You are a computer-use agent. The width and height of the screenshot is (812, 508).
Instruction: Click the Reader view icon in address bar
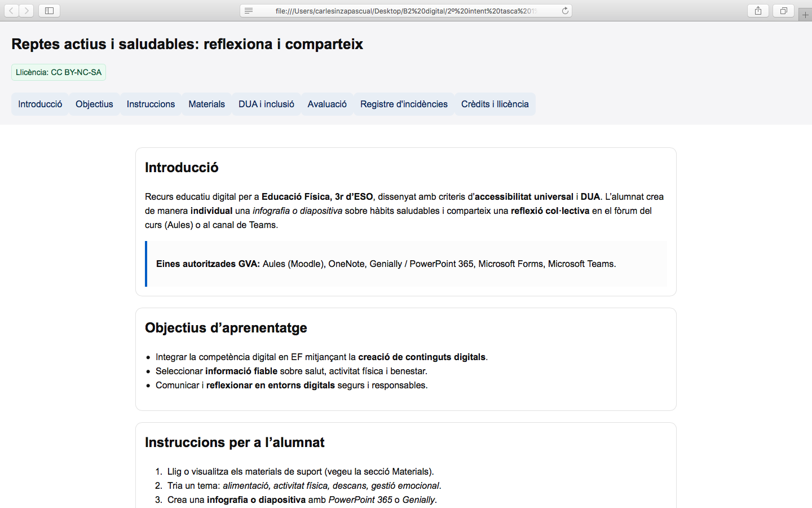249,11
